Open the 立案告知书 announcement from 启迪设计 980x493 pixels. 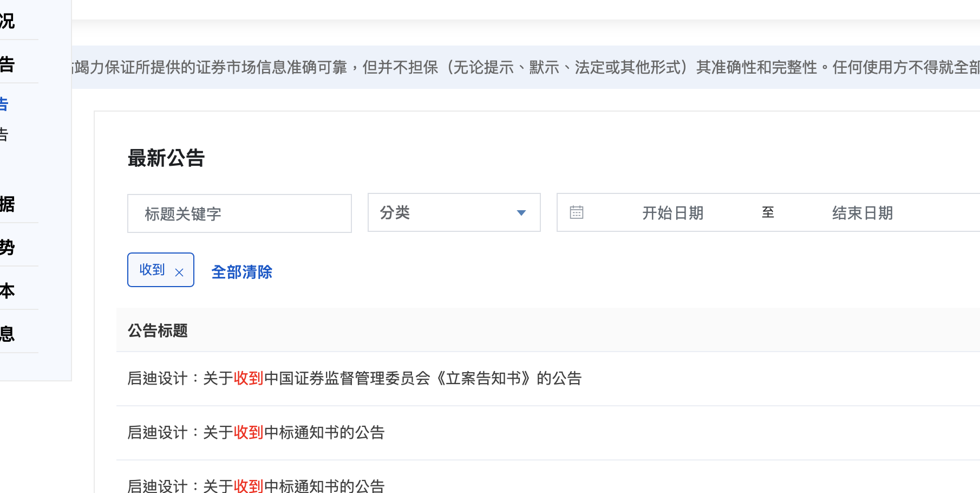coord(354,378)
